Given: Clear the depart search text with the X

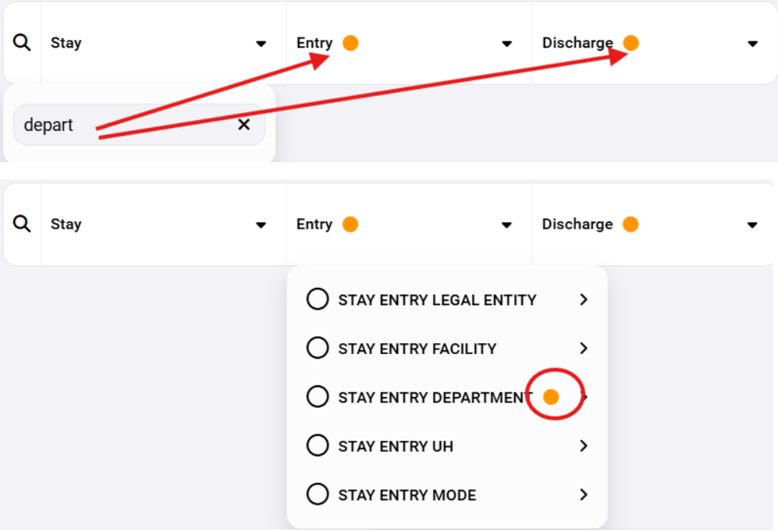Looking at the screenshot, I should pos(243,125).
